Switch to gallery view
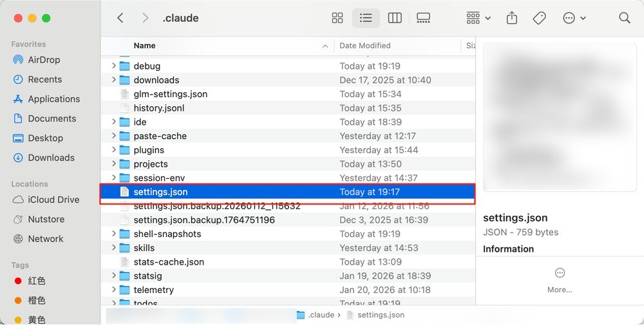 (x=423, y=18)
